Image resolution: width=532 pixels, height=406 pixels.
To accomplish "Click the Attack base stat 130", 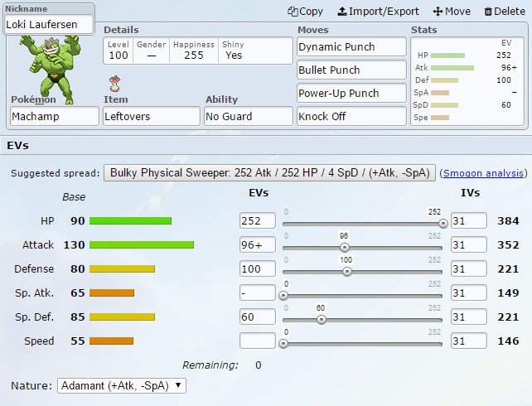I will point(75,245).
